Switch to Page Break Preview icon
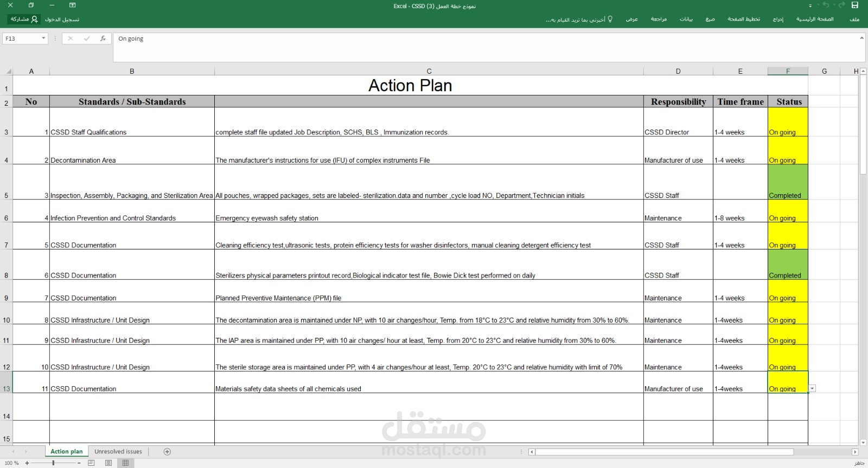This screenshot has width=868, height=468. (x=91, y=463)
